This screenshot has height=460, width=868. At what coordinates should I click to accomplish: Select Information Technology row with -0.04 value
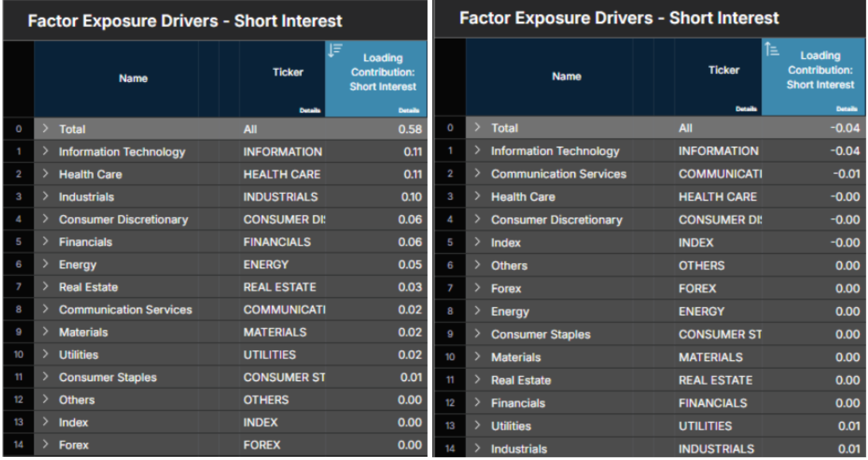(555, 151)
